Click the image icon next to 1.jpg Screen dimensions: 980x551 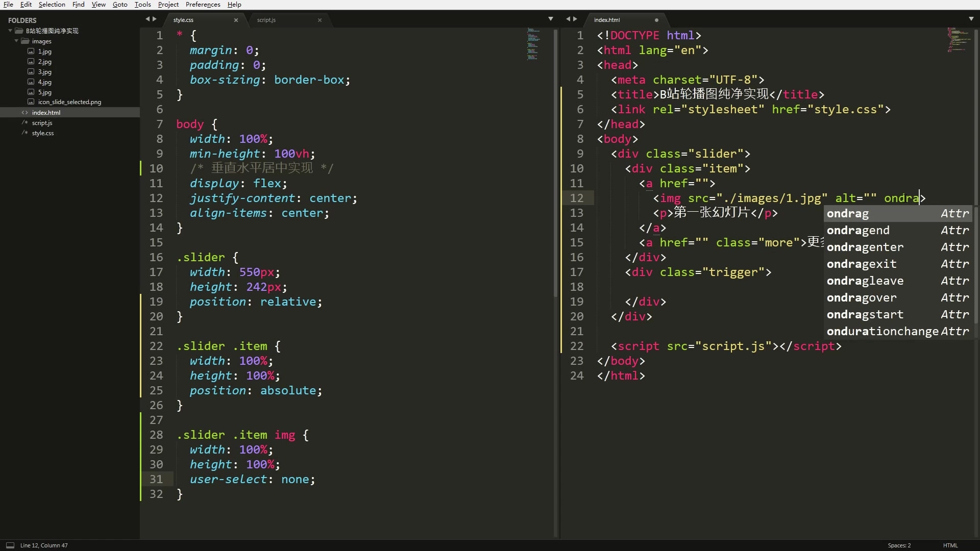click(31, 52)
